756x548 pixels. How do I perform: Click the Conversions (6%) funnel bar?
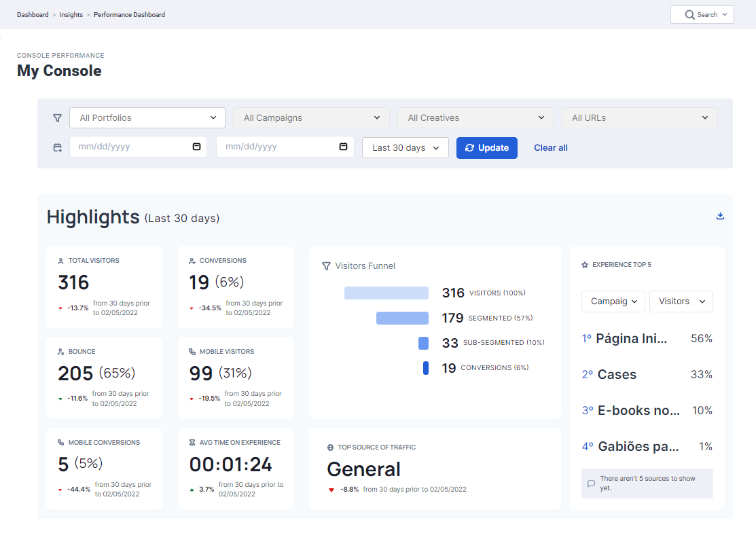(426, 368)
